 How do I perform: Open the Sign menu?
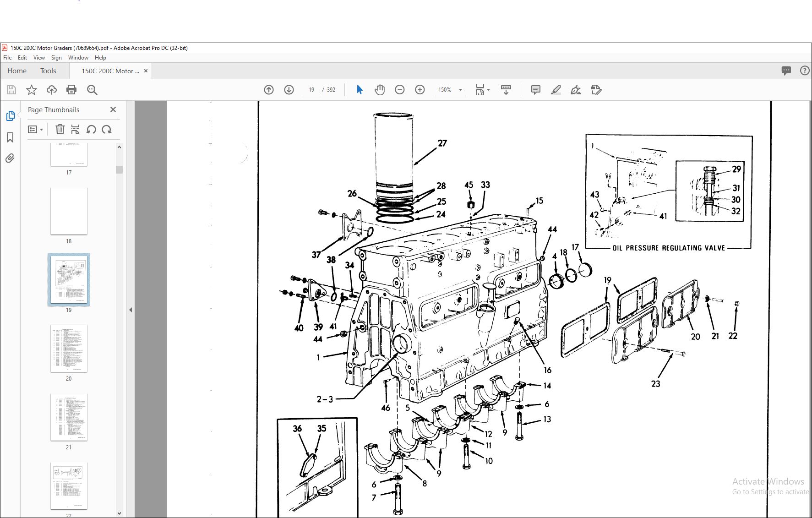tap(56, 58)
